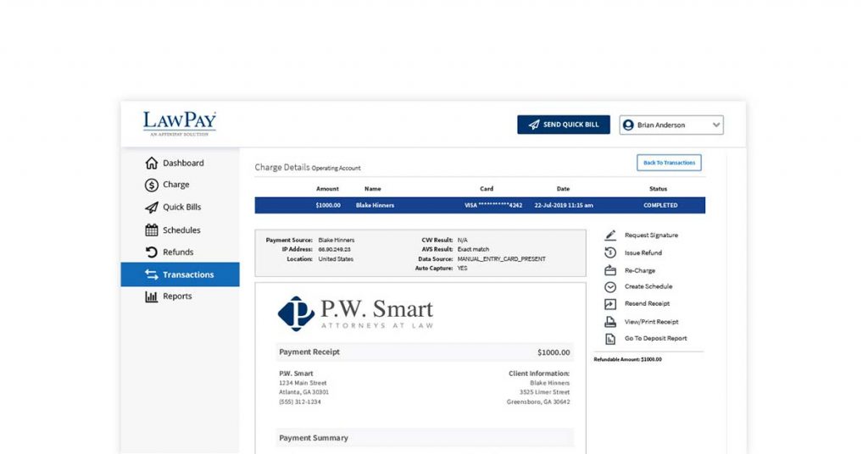Click the Transactions arrows icon
Viewport: 868px width, 454px height.
pos(151,274)
